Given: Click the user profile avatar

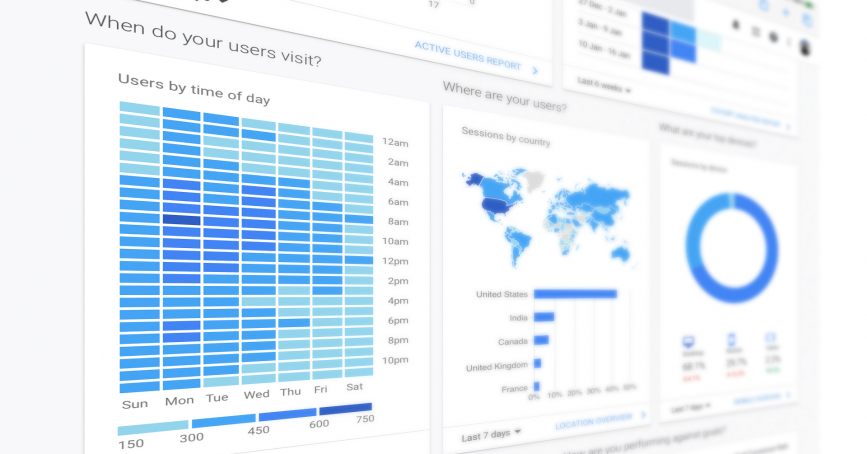Looking at the screenshot, I should pyautogui.click(x=805, y=46).
